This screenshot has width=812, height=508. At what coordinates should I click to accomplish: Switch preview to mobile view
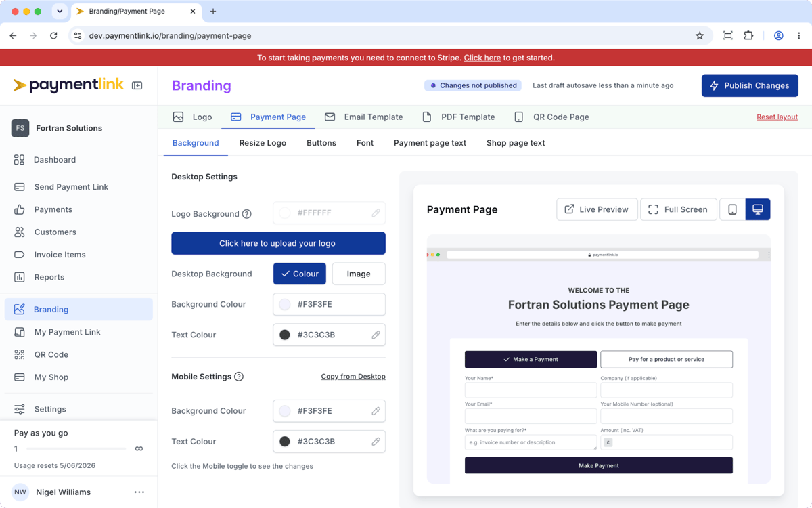point(732,209)
